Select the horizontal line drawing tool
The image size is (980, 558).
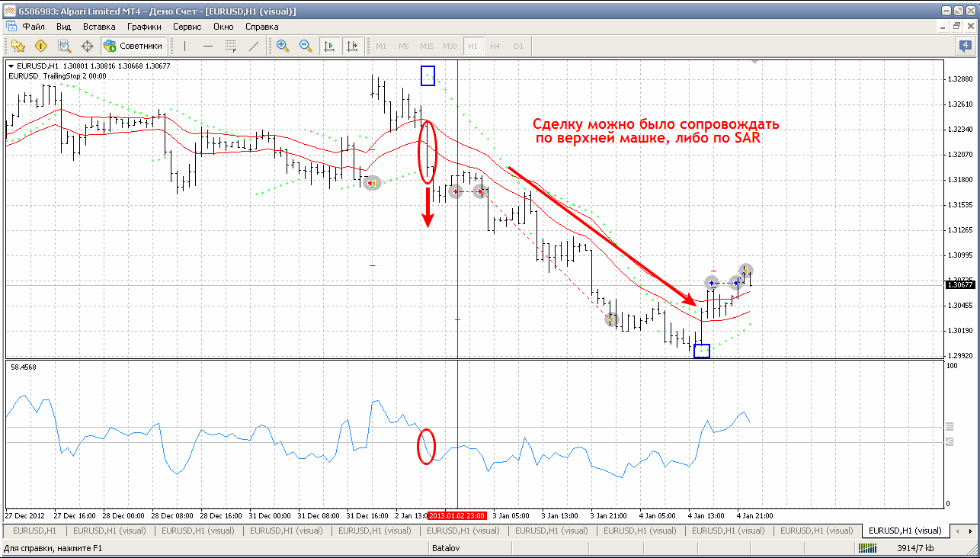207,46
